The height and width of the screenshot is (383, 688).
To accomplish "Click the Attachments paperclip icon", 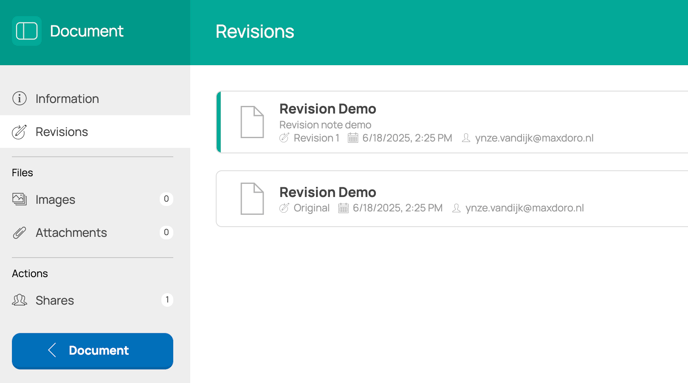I will (19, 233).
